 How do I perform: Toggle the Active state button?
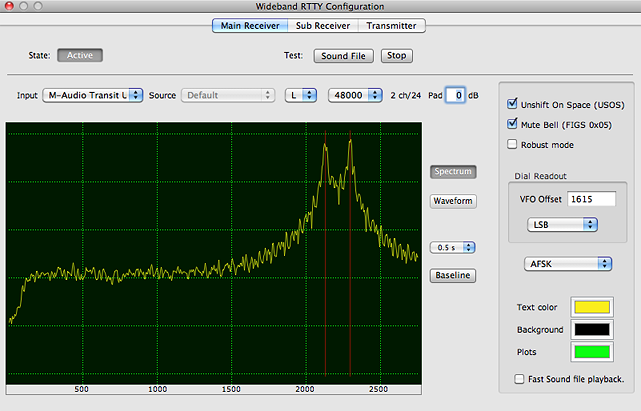click(x=80, y=55)
